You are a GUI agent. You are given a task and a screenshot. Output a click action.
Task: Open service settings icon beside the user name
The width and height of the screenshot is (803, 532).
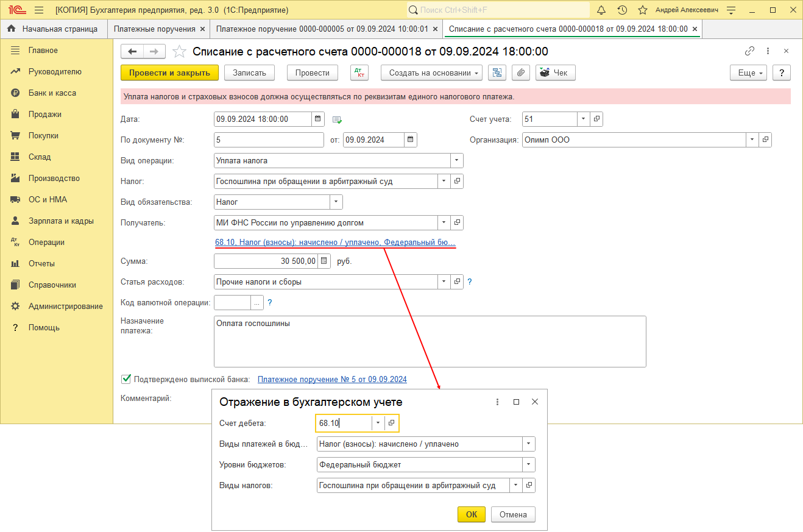click(732, 10)
